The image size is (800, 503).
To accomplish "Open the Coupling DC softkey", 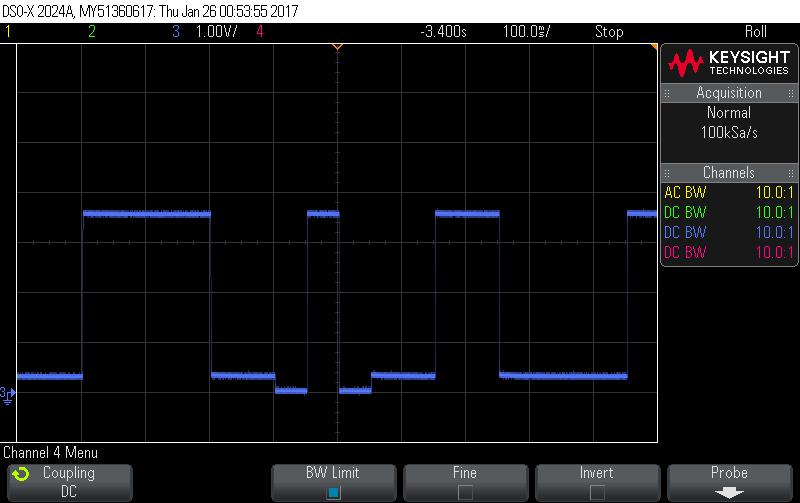I will click(x=70, y=482).
